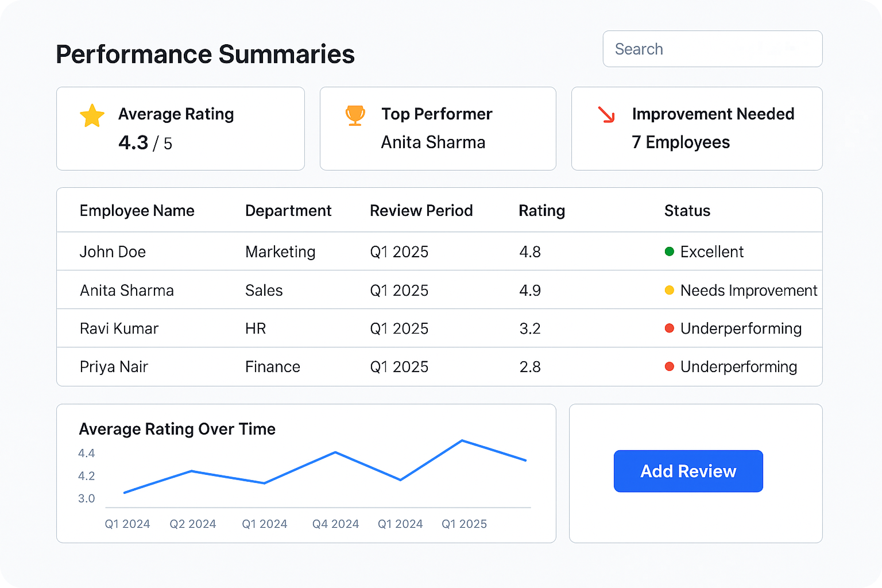Screen dimensions: 882x588
Task: Open the Ravi Kumar row
Action: click(x=119, y=328)
